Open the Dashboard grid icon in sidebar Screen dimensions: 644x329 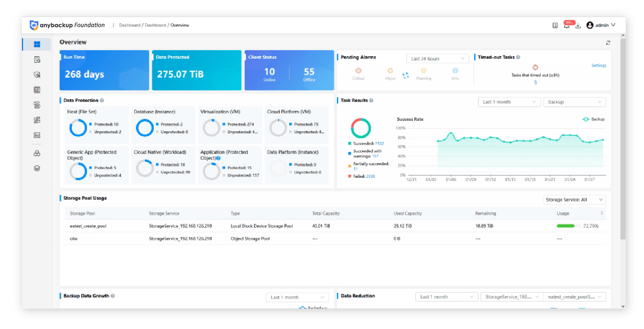point(37,44)
